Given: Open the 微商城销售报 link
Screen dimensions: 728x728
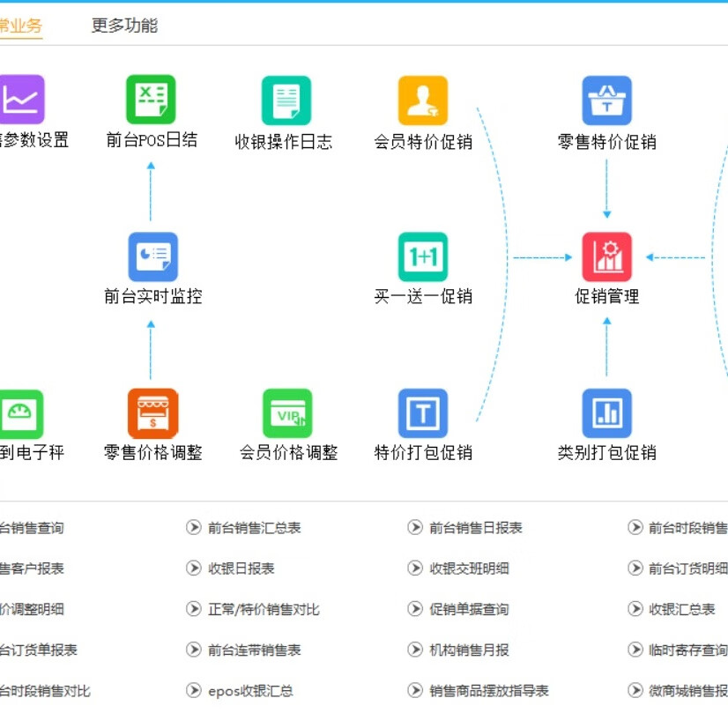Looking at the screenshot, I should click(688, 691).
